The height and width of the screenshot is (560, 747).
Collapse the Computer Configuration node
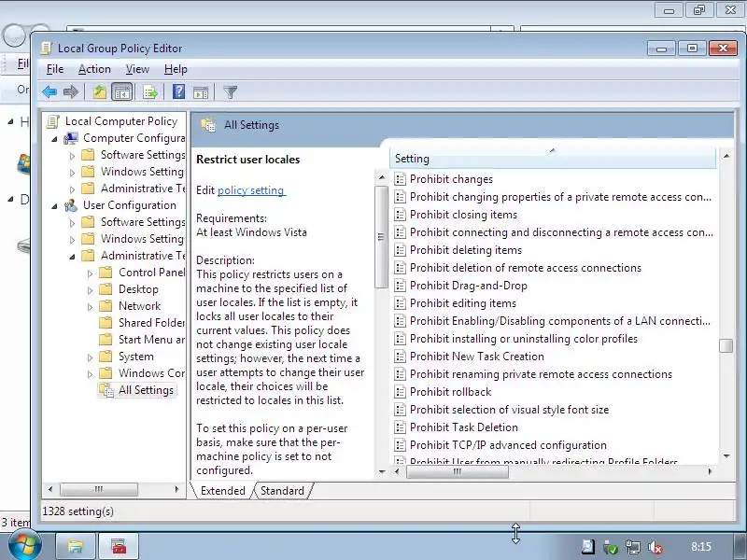[54, 139]
